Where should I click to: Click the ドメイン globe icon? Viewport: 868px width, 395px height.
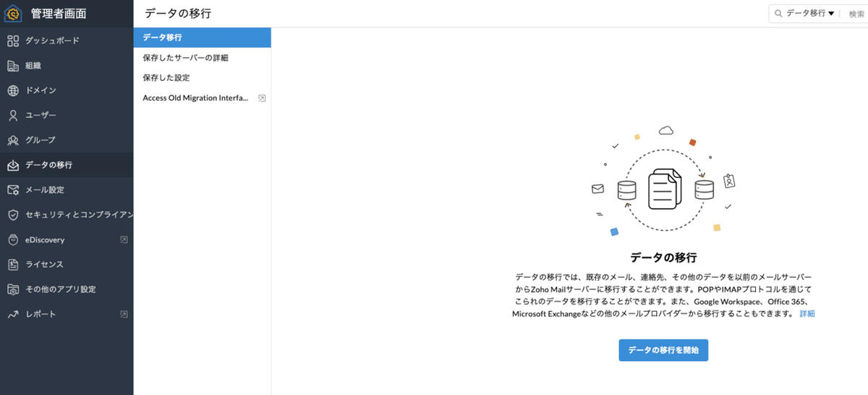(x=13, y=90)
